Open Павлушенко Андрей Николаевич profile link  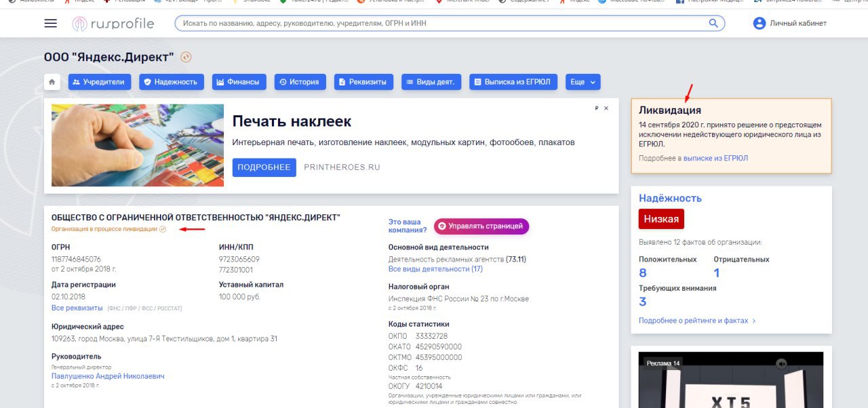(108, 376)
